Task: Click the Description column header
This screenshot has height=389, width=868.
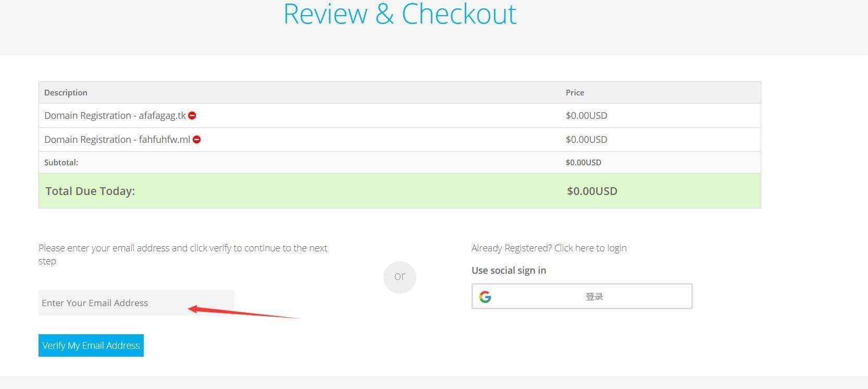Action: [x=66, y=93]
